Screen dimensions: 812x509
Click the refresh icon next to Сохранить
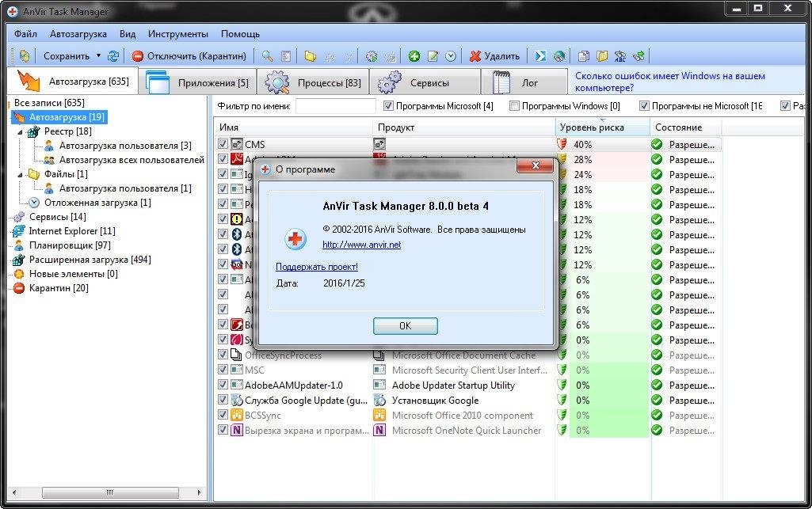(x=113, y=56)
